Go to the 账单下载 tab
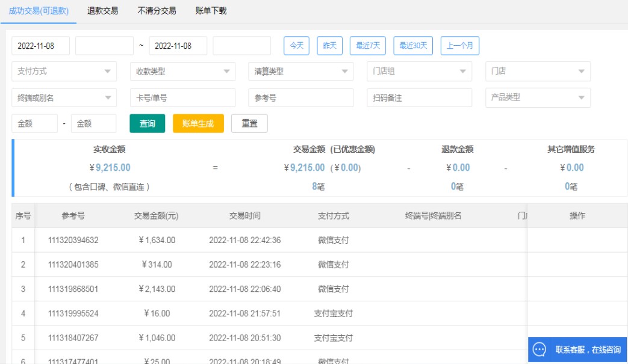The image size is (628, 364). pyautogui.click(x=211, y=11)
